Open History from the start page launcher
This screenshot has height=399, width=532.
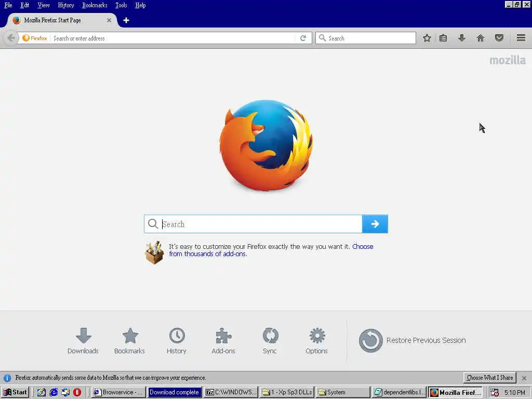[x=177, y=341]
